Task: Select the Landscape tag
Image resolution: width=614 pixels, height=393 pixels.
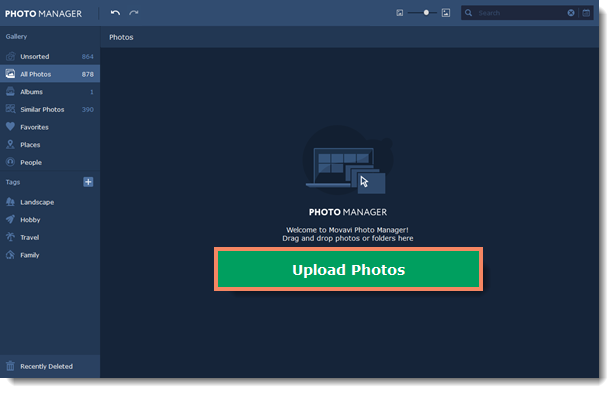Action: (x=50, y=202)
